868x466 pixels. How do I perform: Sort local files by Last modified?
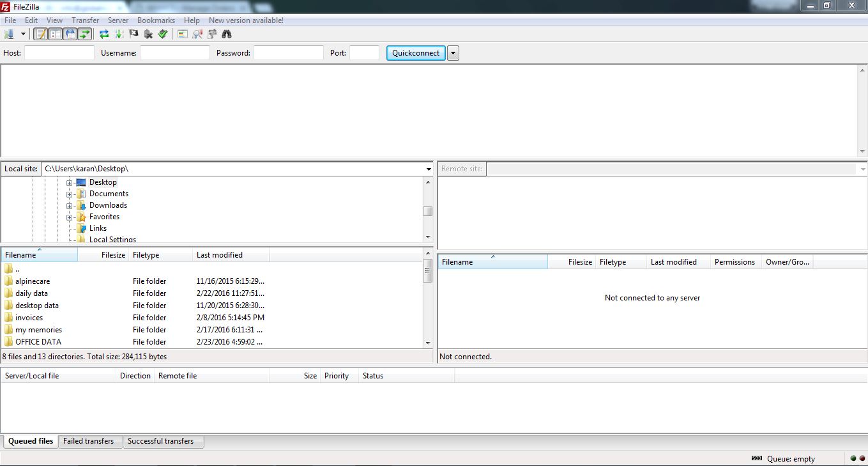(x=231, y=255)
